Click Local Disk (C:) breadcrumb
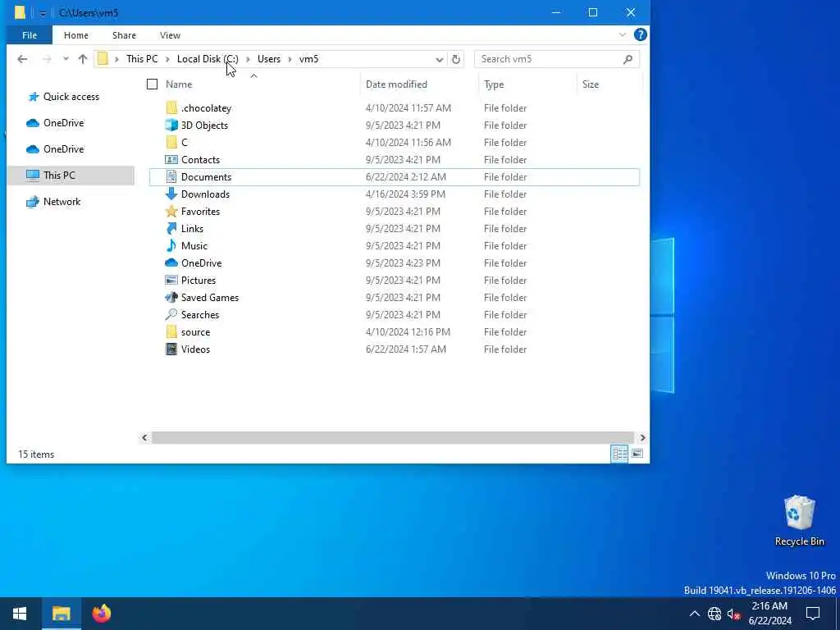Viewport: 840px width, 630px height. 208,59
